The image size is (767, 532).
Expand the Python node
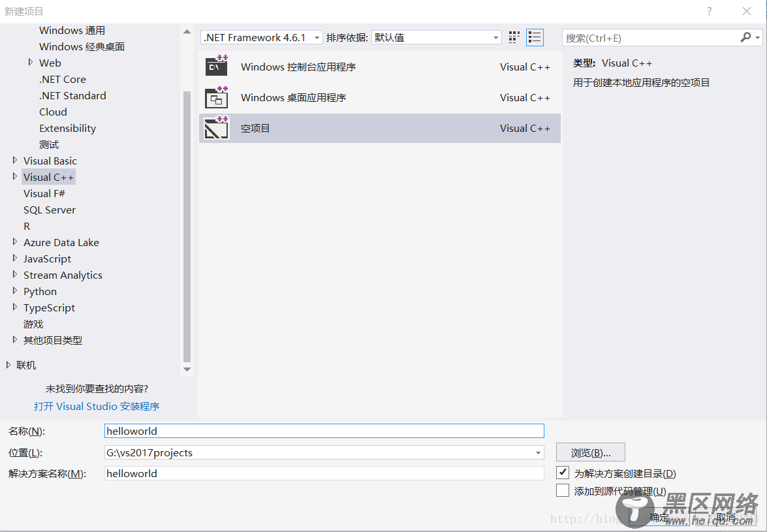pos(14,291)
